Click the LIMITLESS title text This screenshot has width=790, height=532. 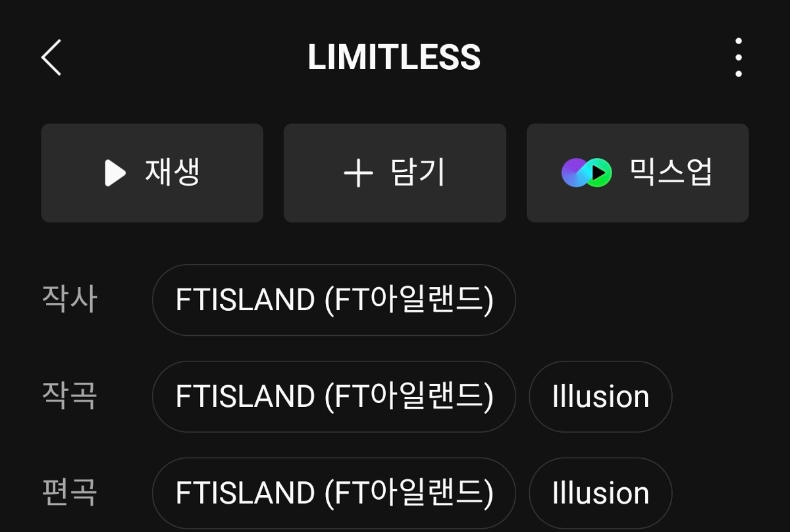click(x=394, y=57)
